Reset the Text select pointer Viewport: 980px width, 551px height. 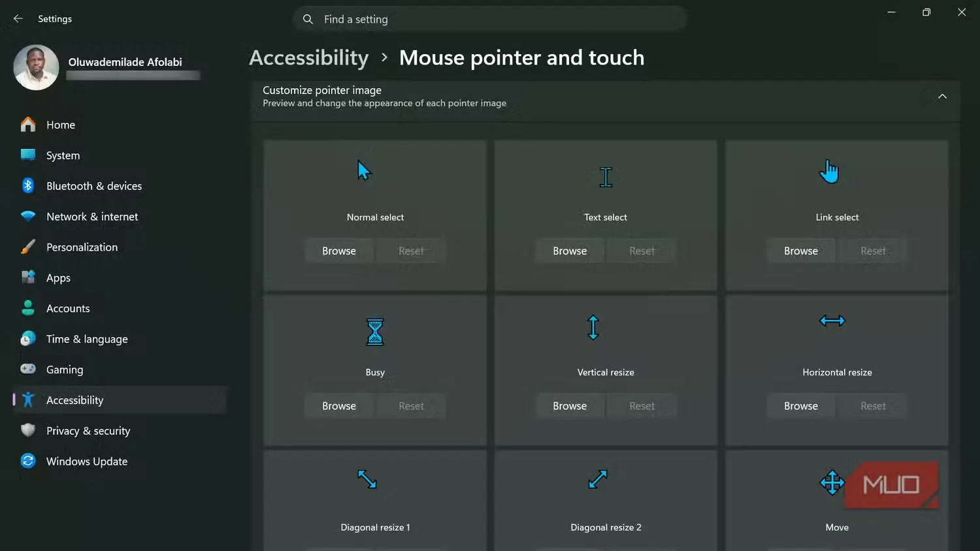point(642,251)
